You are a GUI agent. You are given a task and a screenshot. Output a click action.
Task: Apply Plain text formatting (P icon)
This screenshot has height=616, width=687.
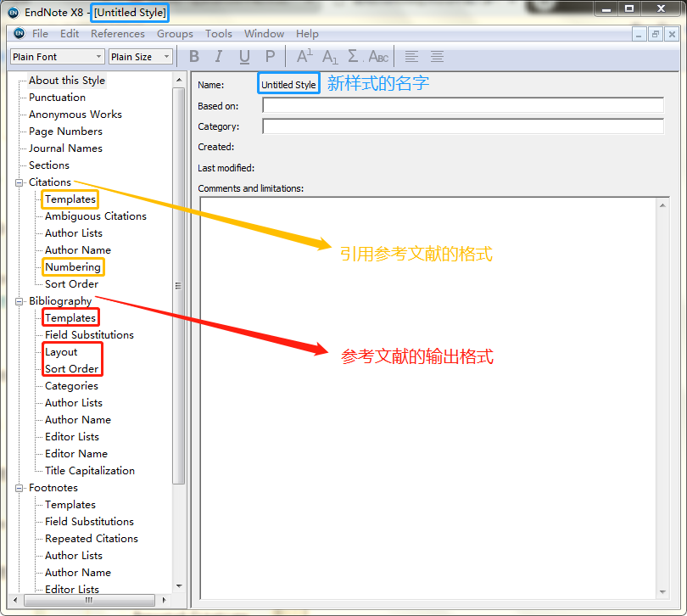pyautogui.click(x=270, y=57)
